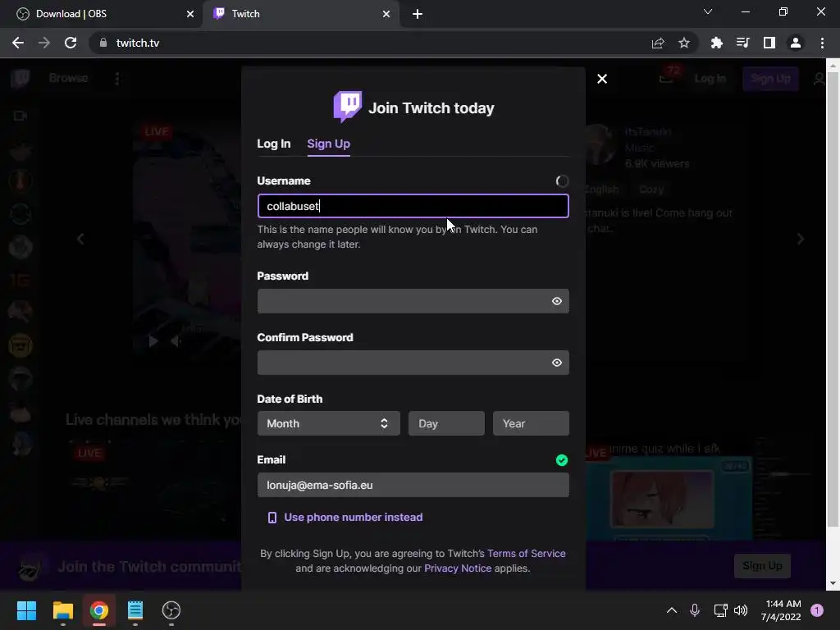This screenshot has width=840, height=630.
Task: Click Browse in the Twitch top nav
Action: pyautogui.click(x=69, y=78)
